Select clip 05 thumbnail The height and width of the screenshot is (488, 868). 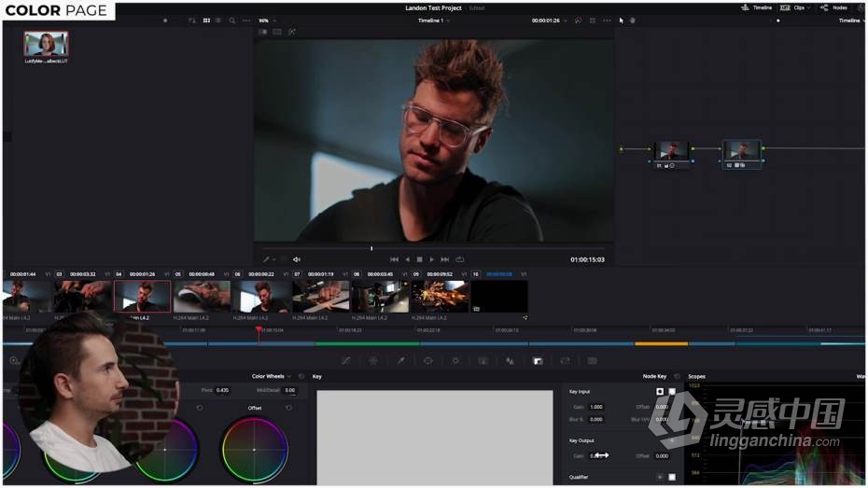[x=202, y=296]
